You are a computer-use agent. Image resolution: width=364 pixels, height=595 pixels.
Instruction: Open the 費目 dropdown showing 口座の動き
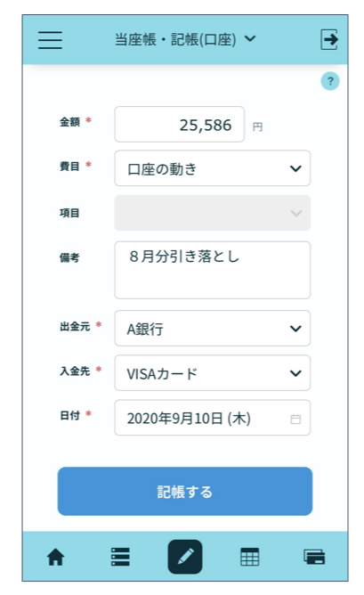213,168
